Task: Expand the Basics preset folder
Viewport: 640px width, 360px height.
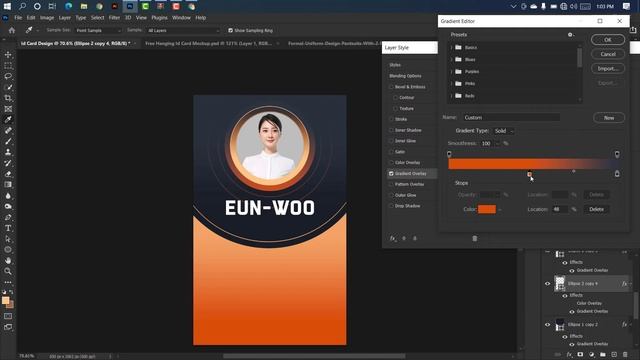Action: [451, 47]
